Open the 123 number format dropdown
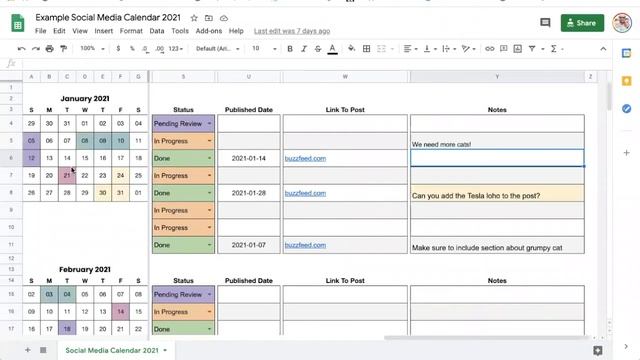 click(x=176, y=49)
